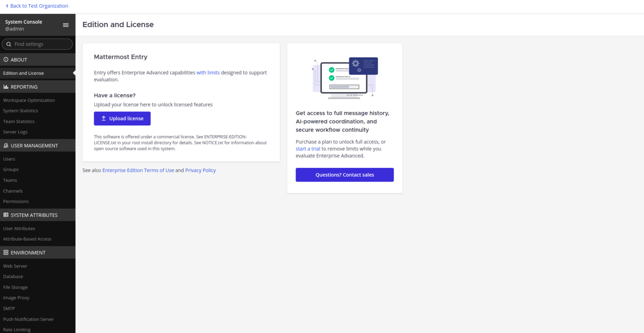644x333 pixels.
Task: Go to Permissions settings page
Action: point(16,201)
